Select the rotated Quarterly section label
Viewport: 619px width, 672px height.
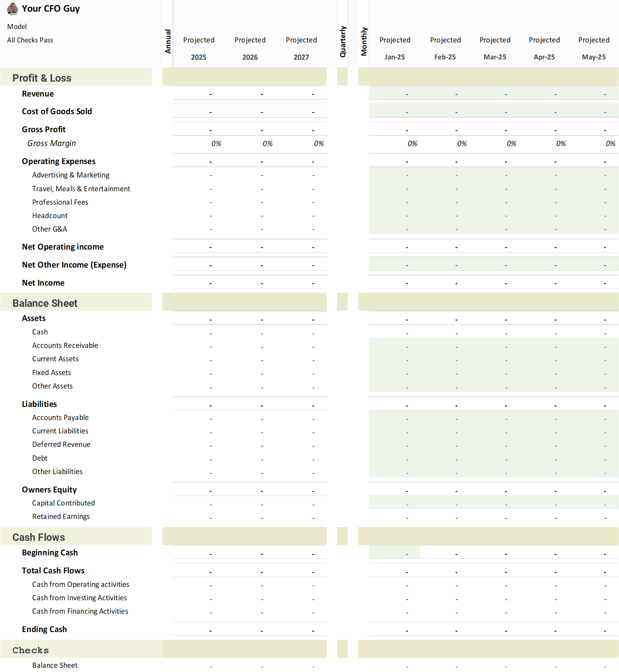tap(343, 41)
